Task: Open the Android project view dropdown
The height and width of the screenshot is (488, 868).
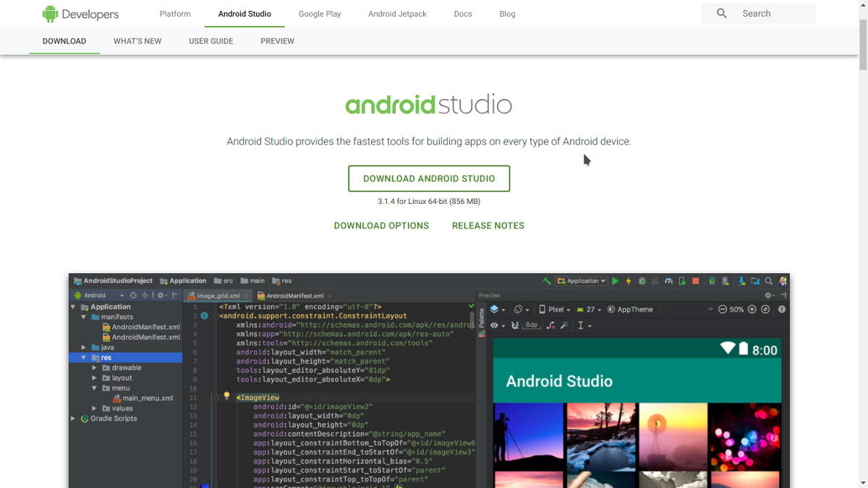Action: (x=99, y=295)
